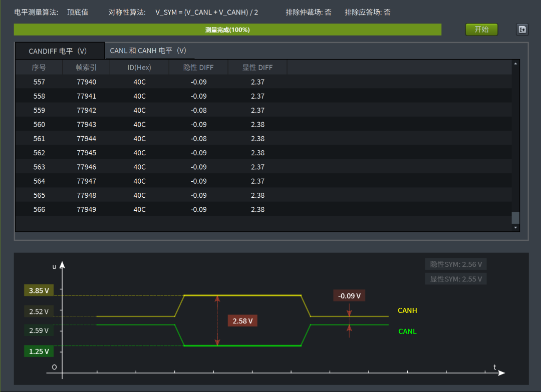Click the 序号 565 cell
541x392 pixels.
pos(39,195)
